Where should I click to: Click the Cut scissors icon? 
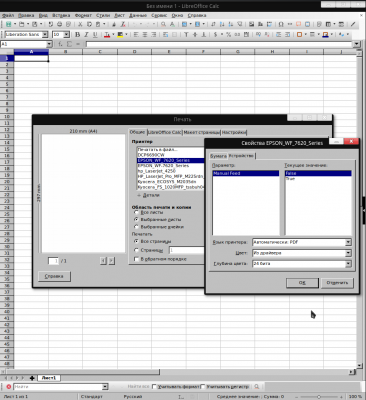click(x=80, y=24)
